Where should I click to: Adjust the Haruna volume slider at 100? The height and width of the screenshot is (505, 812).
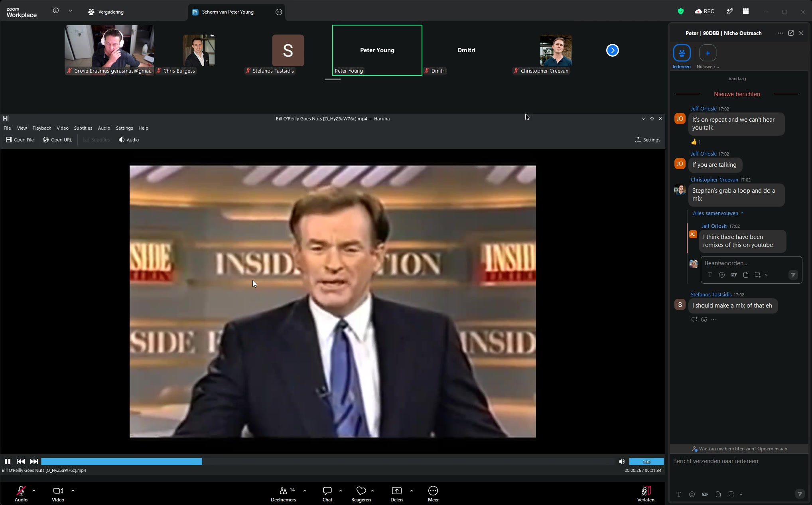pyautogui.click(x=646, y=462)
